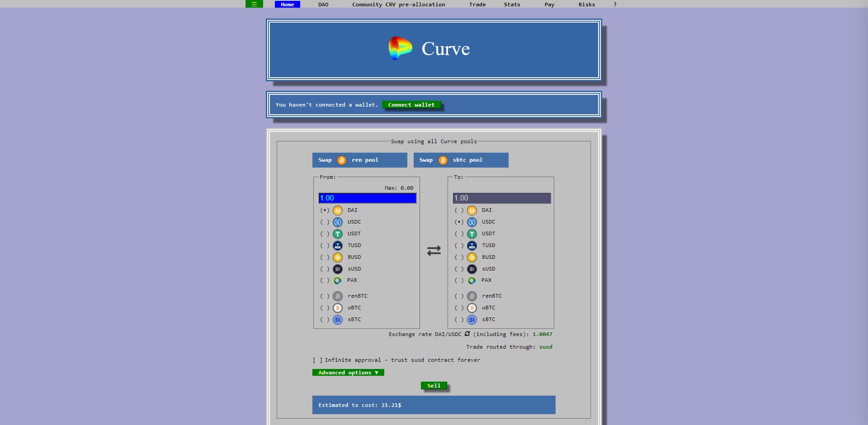868x425 pixels.
Task: Select wBTC radio button in From list
Action: point(325,308)
